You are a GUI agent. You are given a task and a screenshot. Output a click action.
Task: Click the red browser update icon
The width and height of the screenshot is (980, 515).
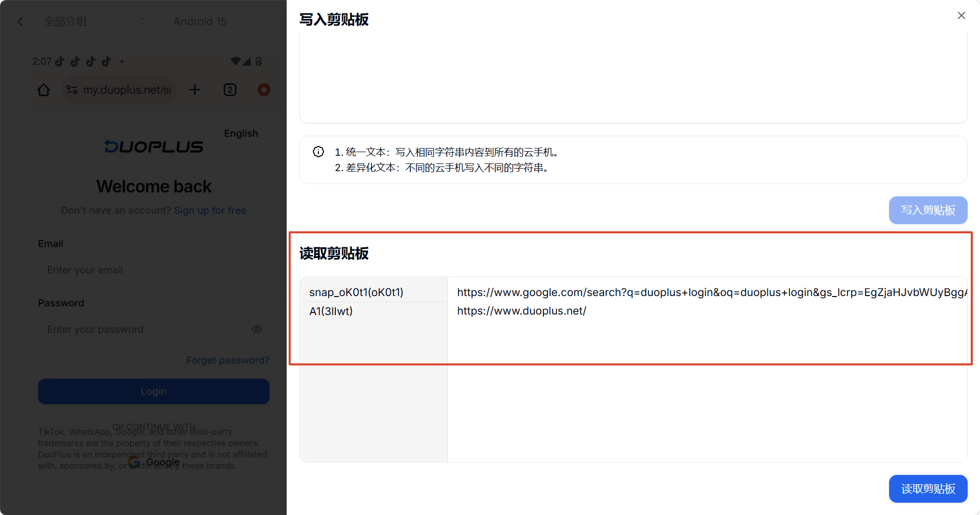tap(263, 90)
